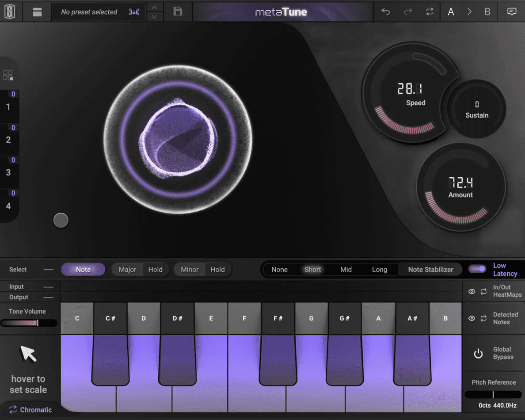The width and height of the screenshot is (525, 420).
Task: Select next preset with down arrow
Action: [x=154, y=16]
